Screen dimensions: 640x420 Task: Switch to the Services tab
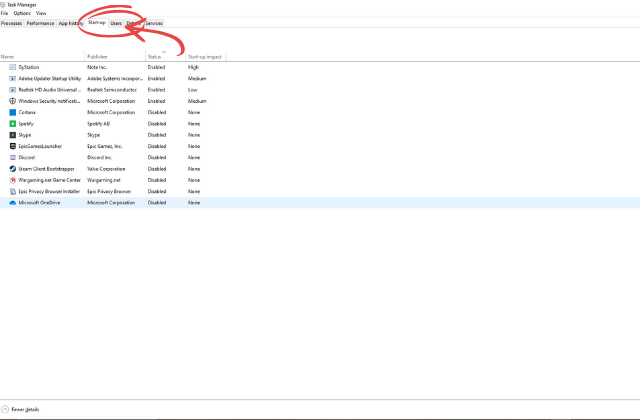pos(154,23)
